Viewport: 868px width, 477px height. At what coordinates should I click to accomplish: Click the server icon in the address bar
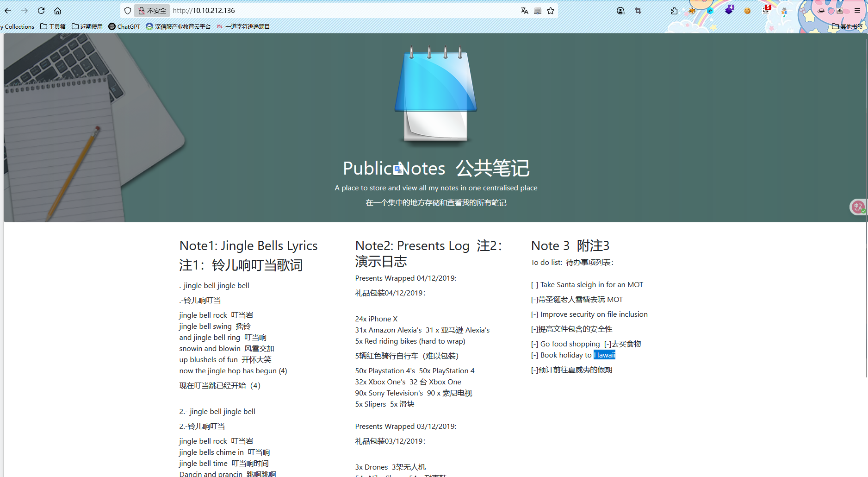click(538, 11)
